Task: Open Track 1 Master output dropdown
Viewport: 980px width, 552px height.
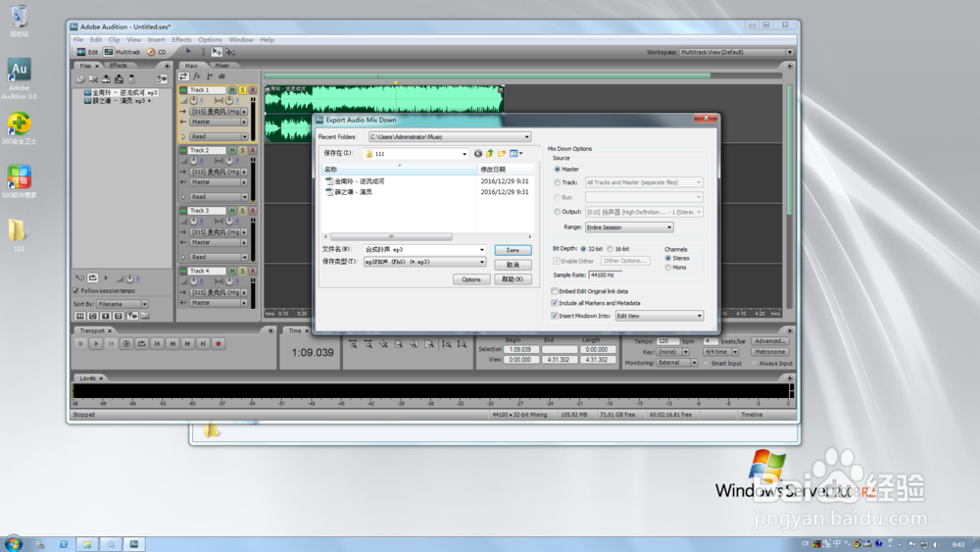Action: coord(219,122)
